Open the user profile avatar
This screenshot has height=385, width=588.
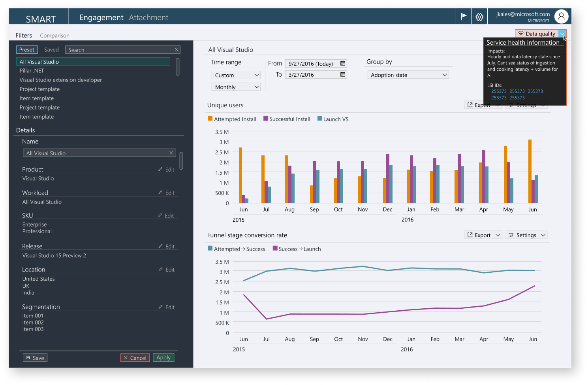point(561,16)
